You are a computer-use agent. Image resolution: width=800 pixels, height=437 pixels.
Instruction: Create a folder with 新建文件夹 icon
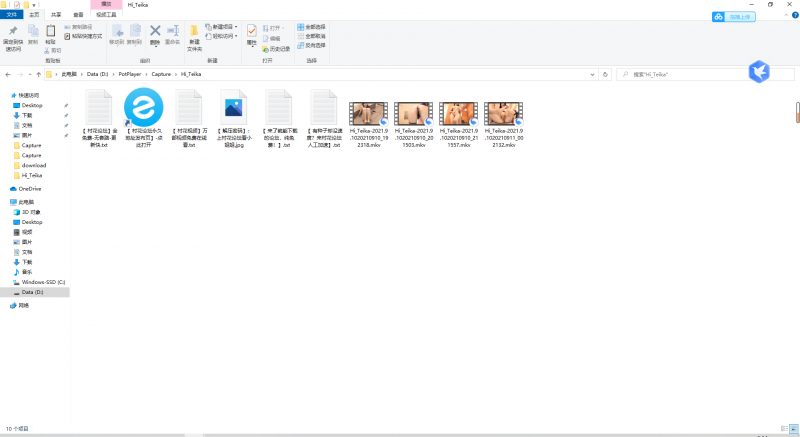(194, 33)
